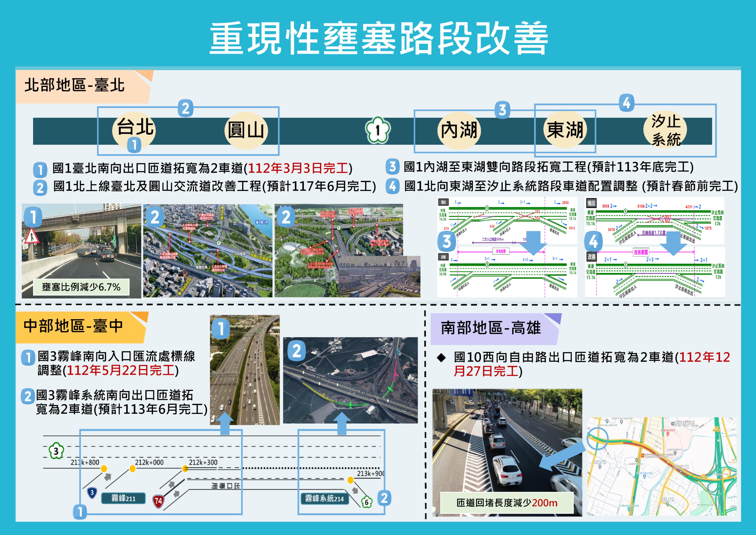Open aerial rendering showing 基隆河 interchange
The image size is (756, 535).
coord(208,251)
